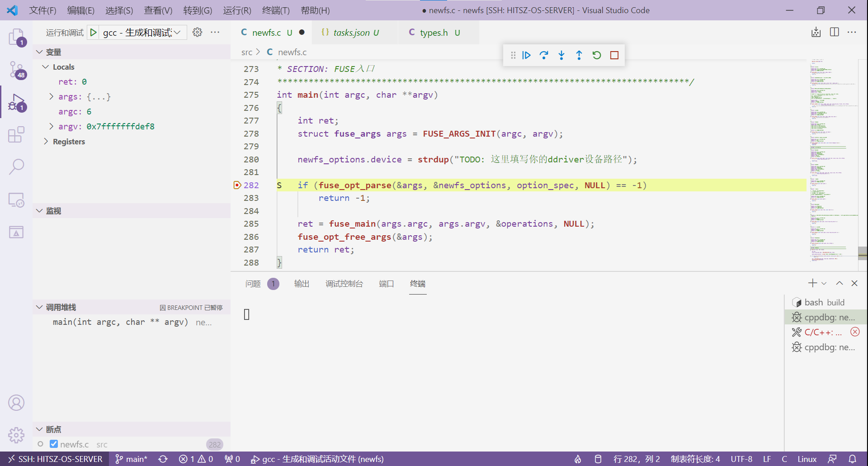
Task: Stop debugging with the red square
Action: click(614, 55)
